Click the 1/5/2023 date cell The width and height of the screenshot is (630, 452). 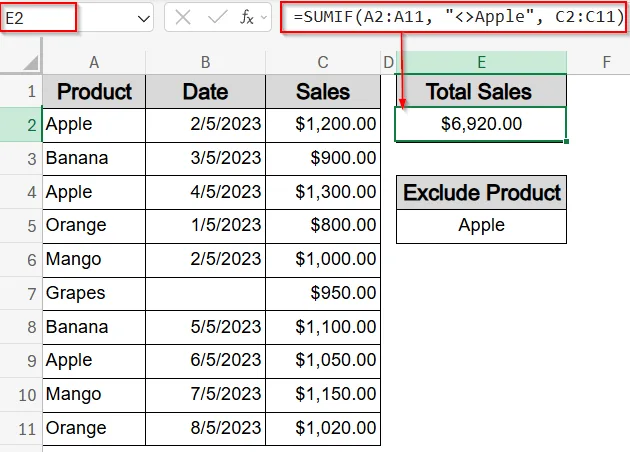pyautogui.click(x=205, y=226)
